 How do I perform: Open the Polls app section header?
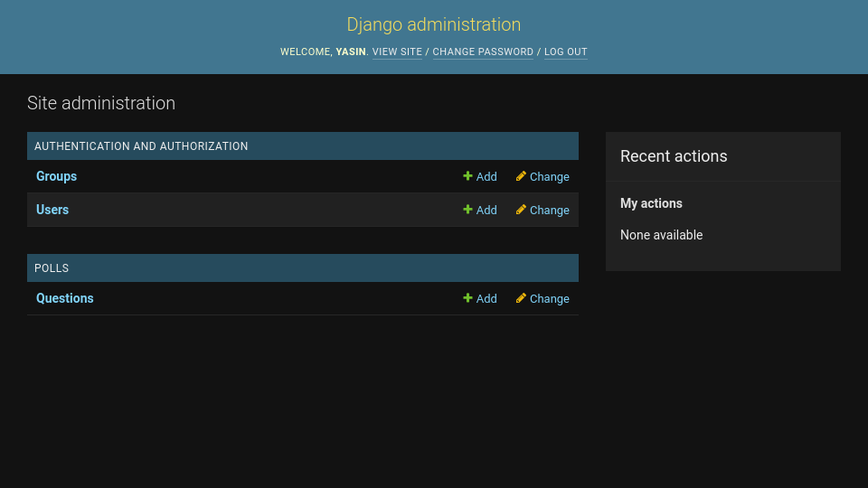(x=52, y=267)
